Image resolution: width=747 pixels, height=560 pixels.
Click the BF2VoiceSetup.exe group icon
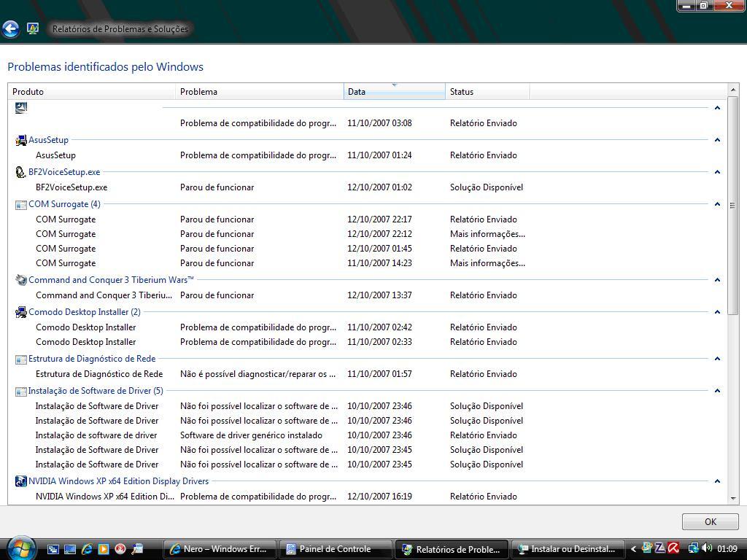[20, 172]
